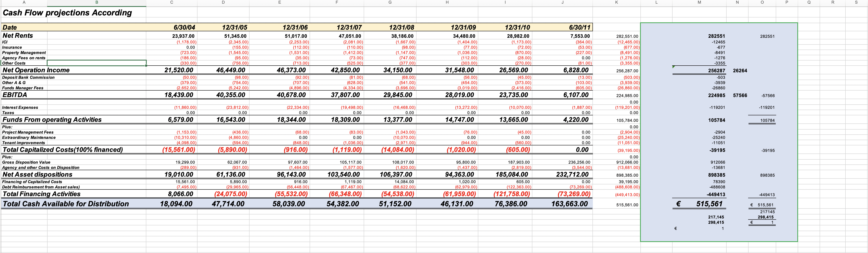Image resolution: width=868 pixels, height=253 pixels.
Task: Click the 'Cash Flow projections According' title cell
Action: [67, 13]
